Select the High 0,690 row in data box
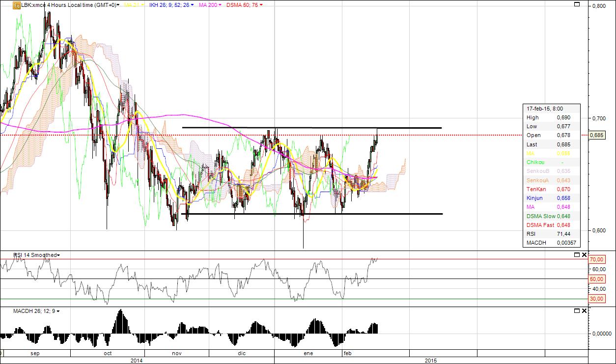This screenshot has width=616, height=364. tap(552, 117)
